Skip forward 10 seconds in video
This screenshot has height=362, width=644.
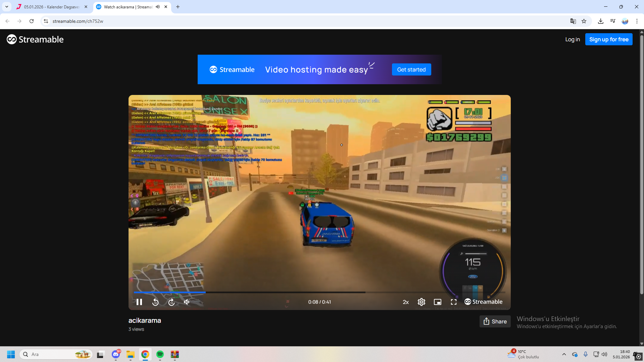pos(171,302)
